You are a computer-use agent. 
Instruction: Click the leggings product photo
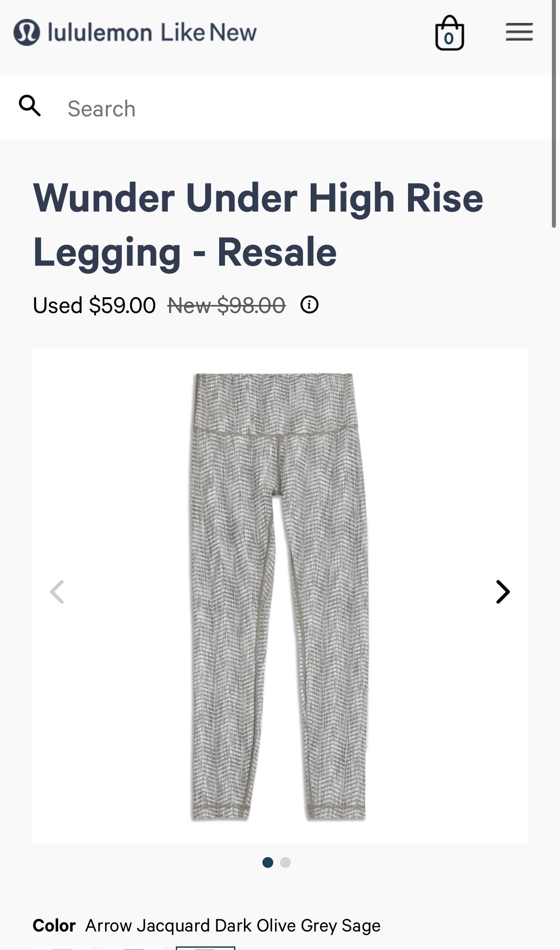pyautogui.click(x=280, y=596)
